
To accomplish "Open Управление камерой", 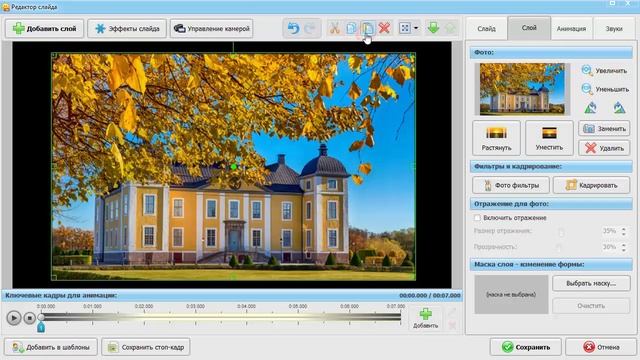I will 211,29.
